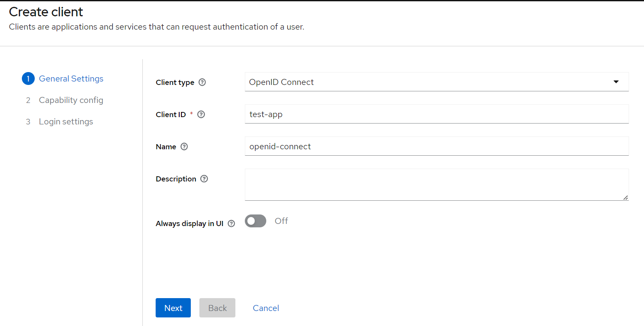Show help for the Name field

(184, 147)
